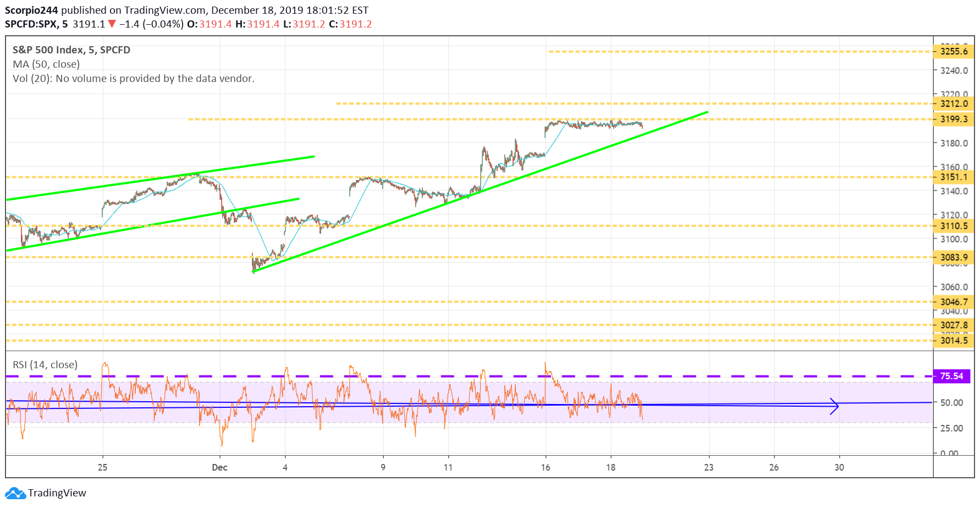Click the 26 date label on the time axis
Viewport: 980px width, 508px height.
pyautogui.click(x=774, y=467)
